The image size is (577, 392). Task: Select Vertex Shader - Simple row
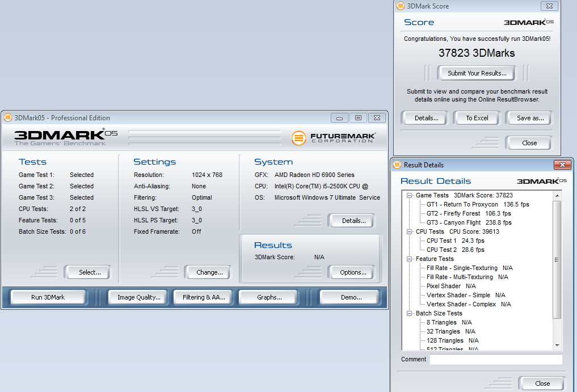click(466, 295)
